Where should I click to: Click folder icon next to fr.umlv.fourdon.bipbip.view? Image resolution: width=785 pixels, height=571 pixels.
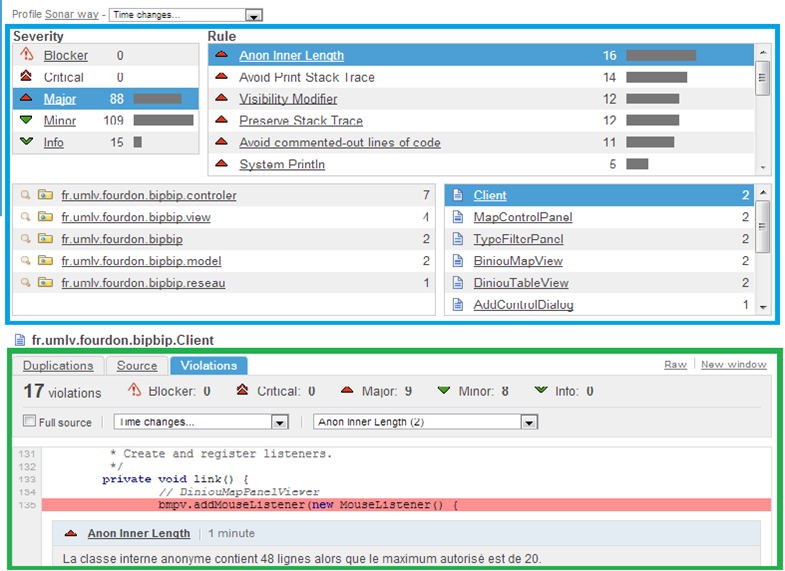tap(45, 218)
